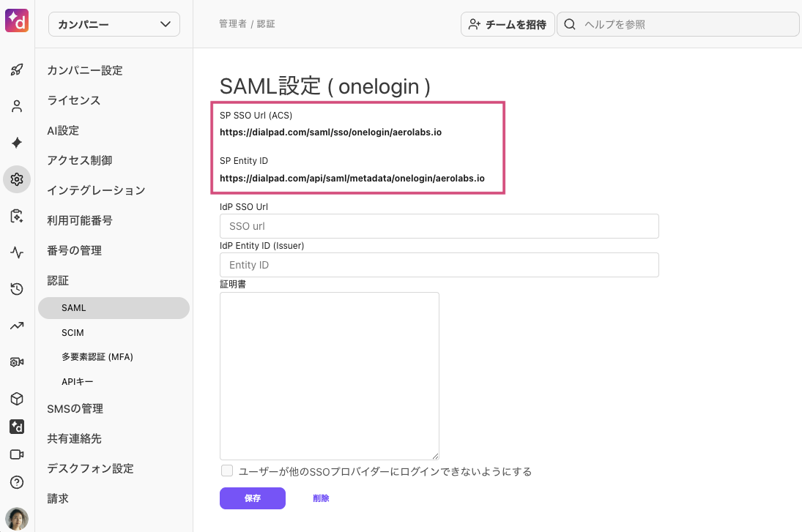Select the settings gear icon in sidebar
The width and height of the screenshot is (802, 532).
pyautogui.click(x=17, y=179)
